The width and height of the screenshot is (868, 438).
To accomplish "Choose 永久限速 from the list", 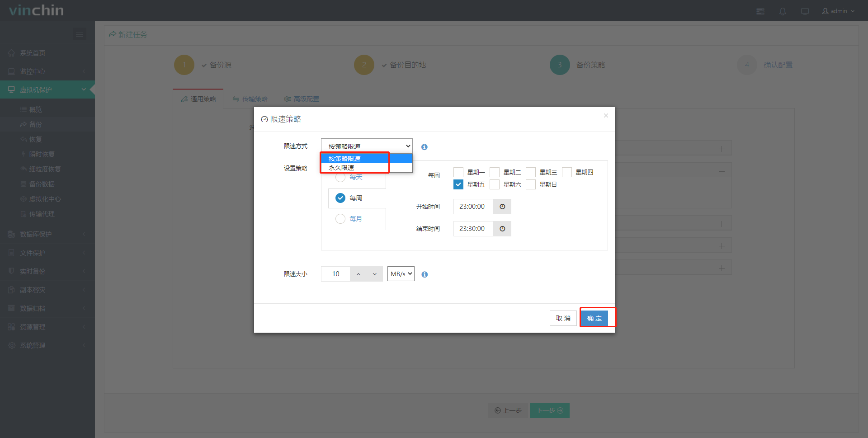I will coord(367,168).
